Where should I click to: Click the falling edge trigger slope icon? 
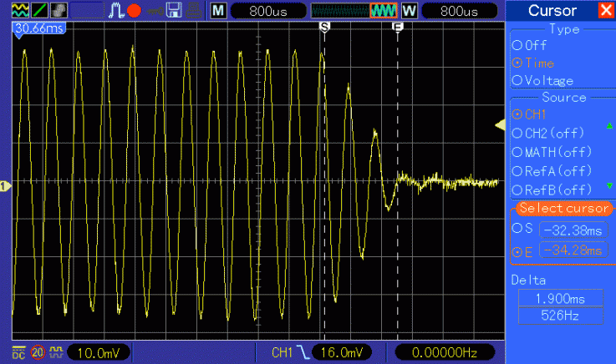point(303,352)
